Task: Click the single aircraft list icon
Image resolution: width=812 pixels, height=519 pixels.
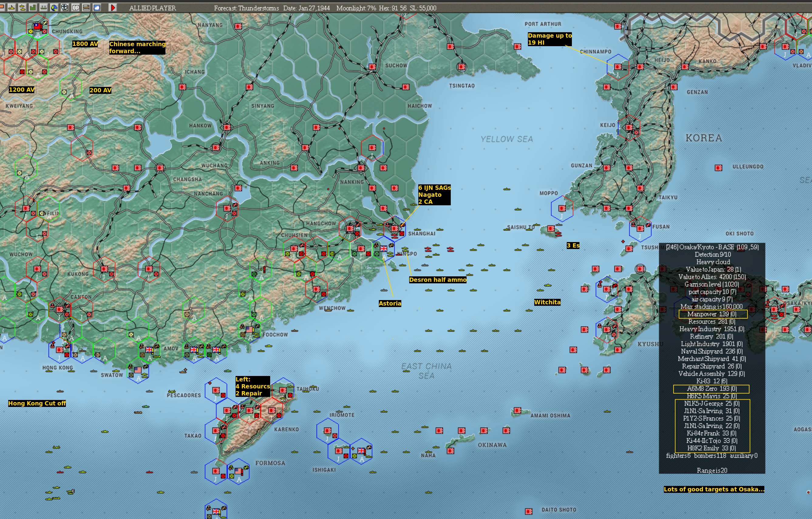Action: (12, 7)
